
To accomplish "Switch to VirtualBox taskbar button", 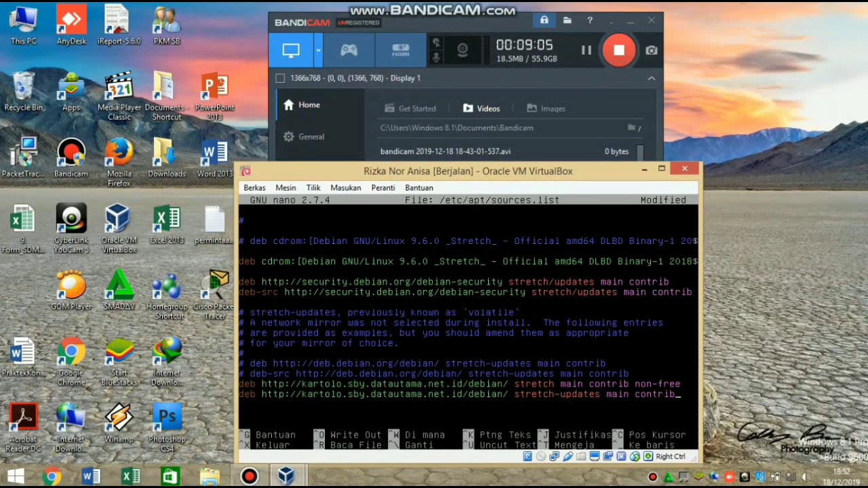I will [x=286, y=476].
